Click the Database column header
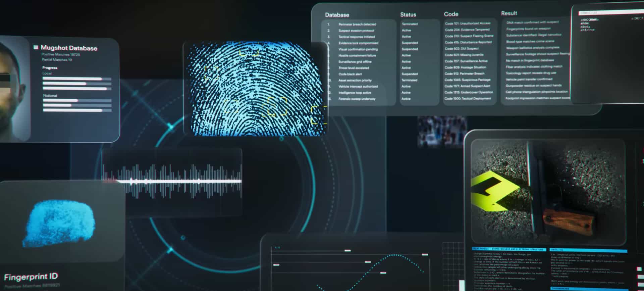Screen dimensions: 644x291 click(x=337, y=15)
